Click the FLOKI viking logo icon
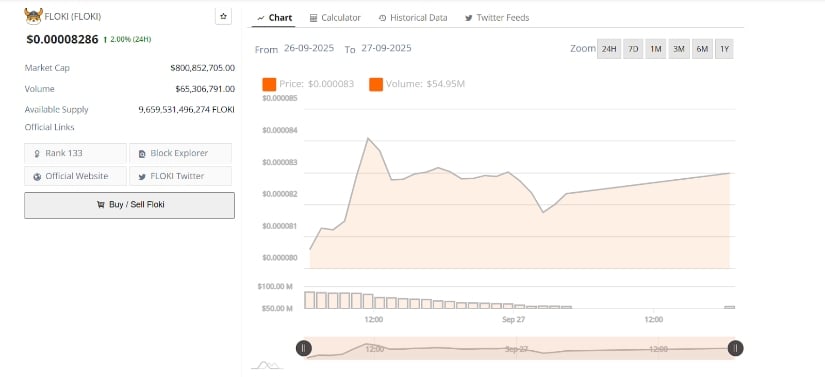 coord(33,16)
